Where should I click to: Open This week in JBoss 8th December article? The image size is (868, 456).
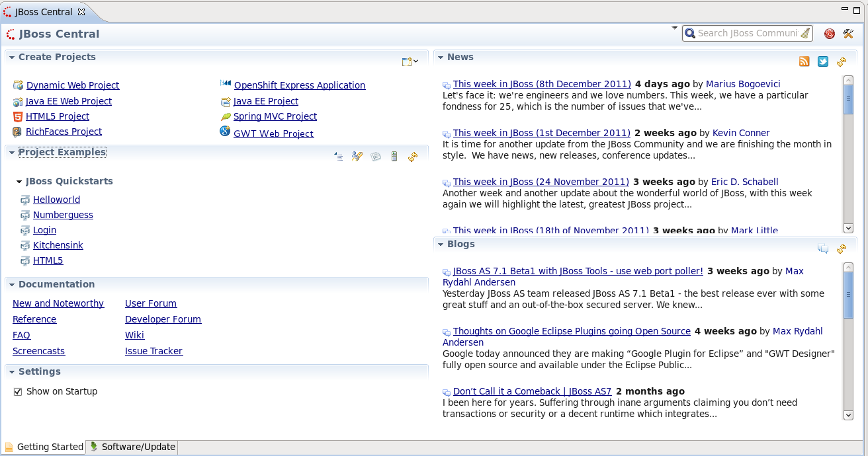point(542,84)
